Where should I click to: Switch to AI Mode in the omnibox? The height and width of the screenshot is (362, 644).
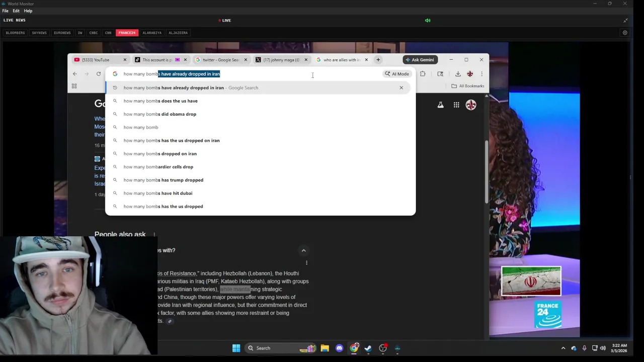click(x=397, y=74)
